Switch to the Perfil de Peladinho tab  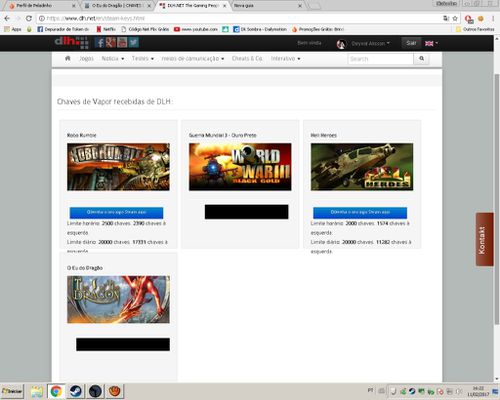(42, 6)
